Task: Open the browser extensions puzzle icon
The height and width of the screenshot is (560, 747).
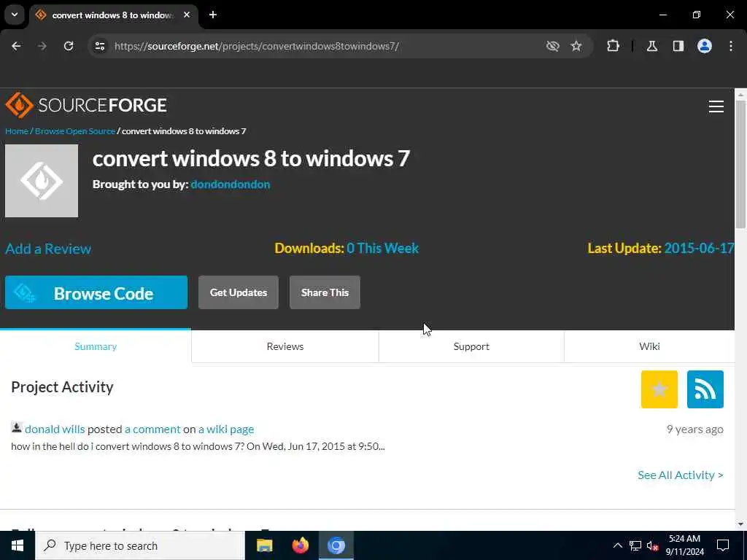Action: pyautogui.click(x=613, y=46)
